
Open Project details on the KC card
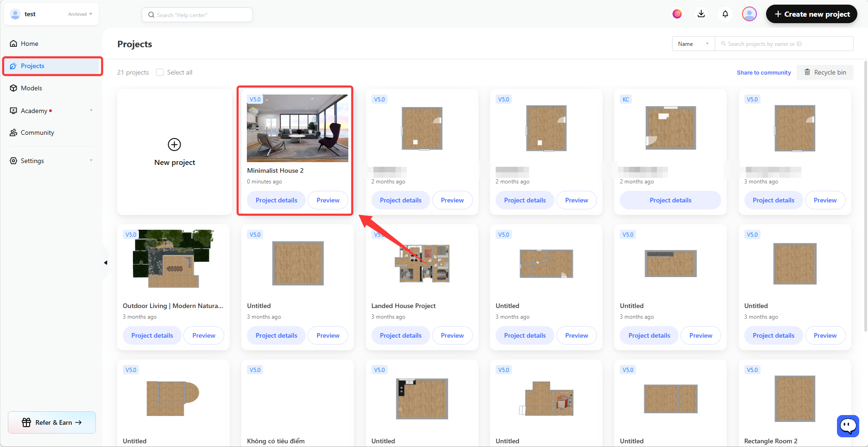coord(670,200)
